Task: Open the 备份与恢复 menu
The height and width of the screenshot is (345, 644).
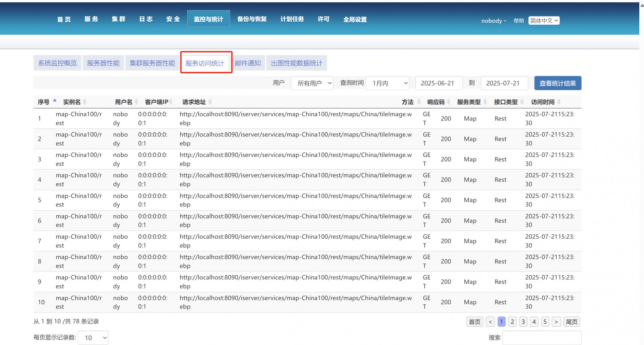Action: 252,19
